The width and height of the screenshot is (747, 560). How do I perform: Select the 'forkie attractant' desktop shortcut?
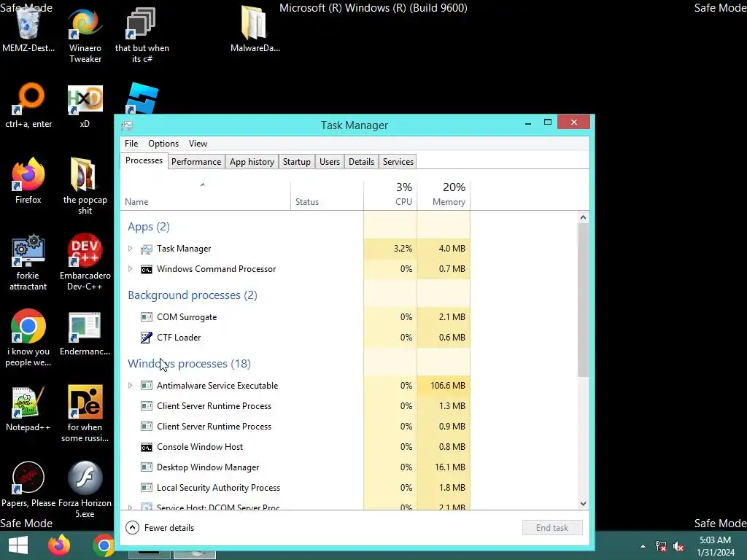(28, 262)
